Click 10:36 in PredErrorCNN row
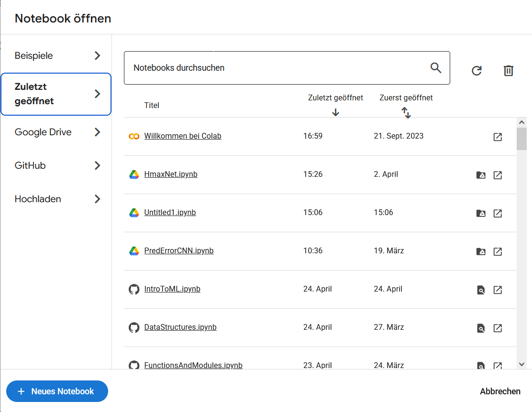 (313, 251)
